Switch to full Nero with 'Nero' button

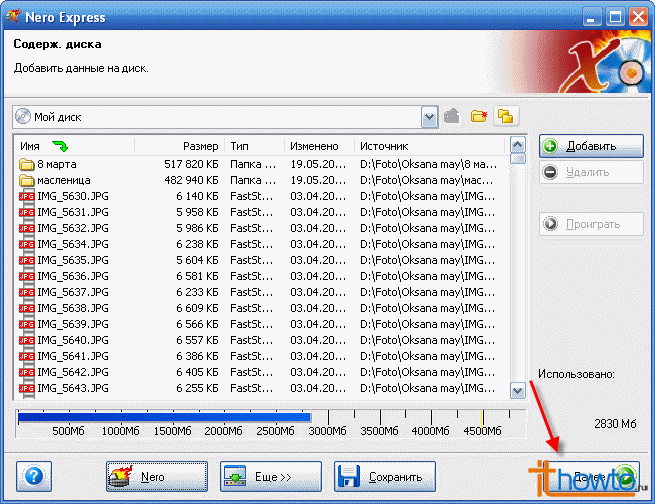(156, 477)
